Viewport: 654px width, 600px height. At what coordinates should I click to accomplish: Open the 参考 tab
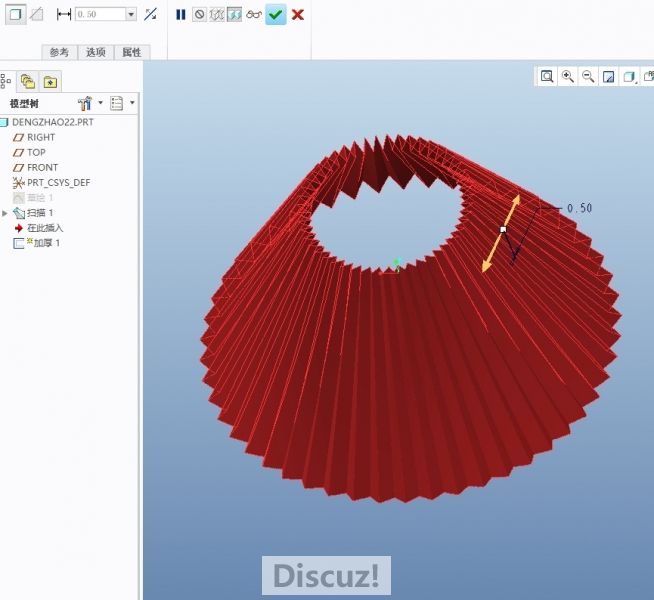pyautogui.click(x=60, y=52)
